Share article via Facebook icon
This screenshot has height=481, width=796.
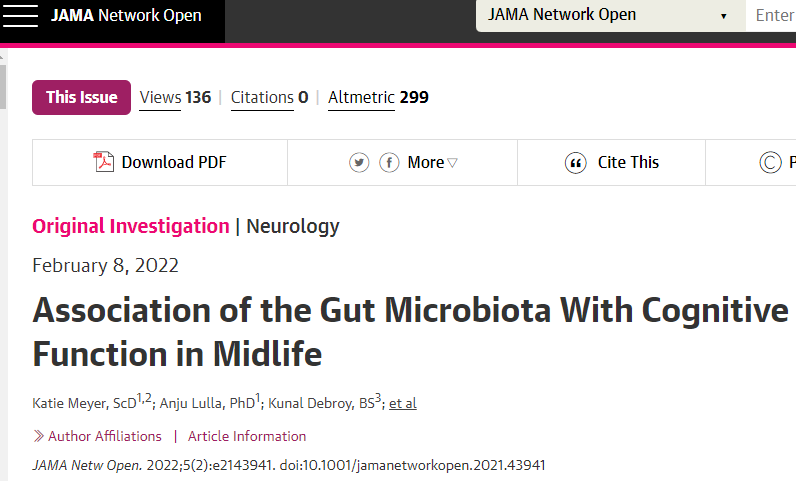tap(389, 163)
